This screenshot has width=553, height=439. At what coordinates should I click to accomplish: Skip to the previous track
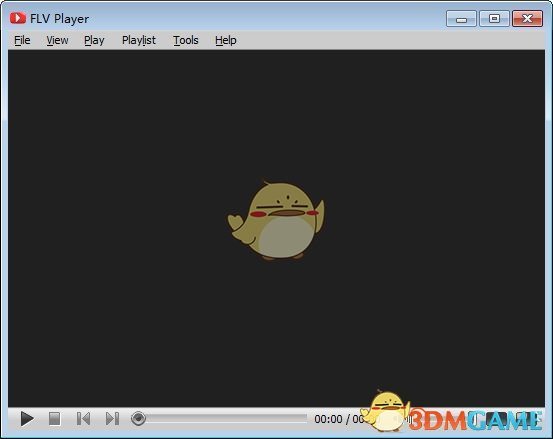coord(84,419)
